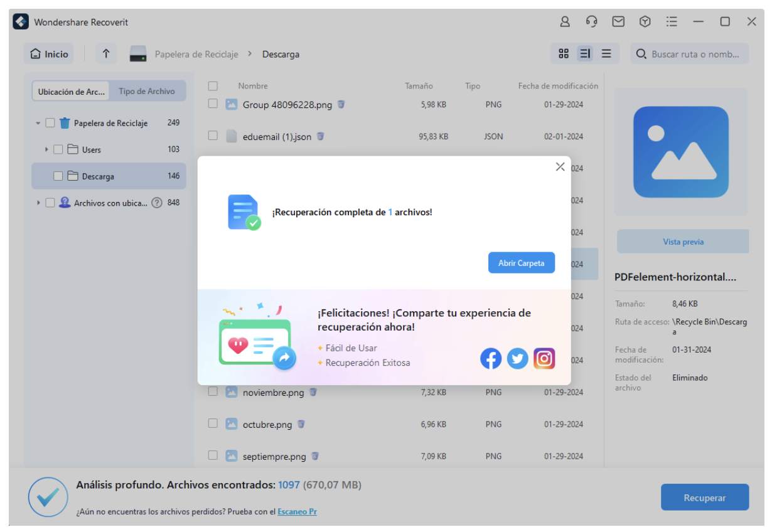Viewport: 772px width, 532px height.
Task: Click the Vista previa button
Action: [683, 242]
